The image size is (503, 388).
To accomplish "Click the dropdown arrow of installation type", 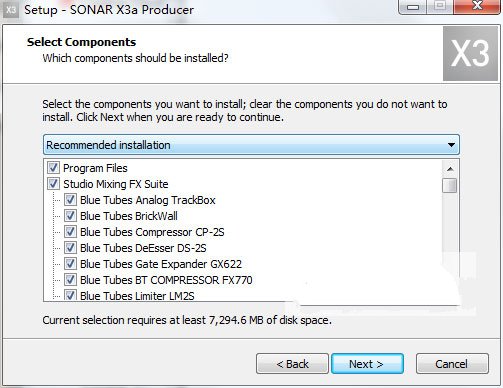I will pos(451,145).
